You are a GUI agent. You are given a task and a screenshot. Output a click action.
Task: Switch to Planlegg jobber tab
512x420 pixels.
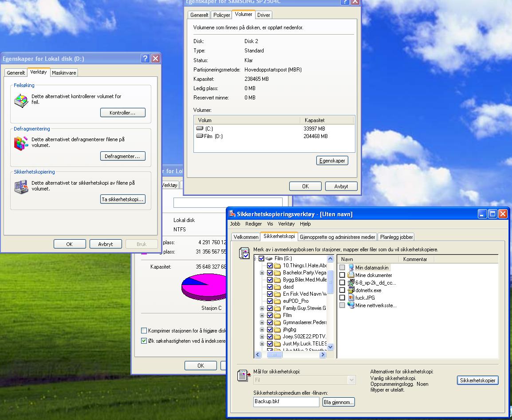(x=396, y=237)
